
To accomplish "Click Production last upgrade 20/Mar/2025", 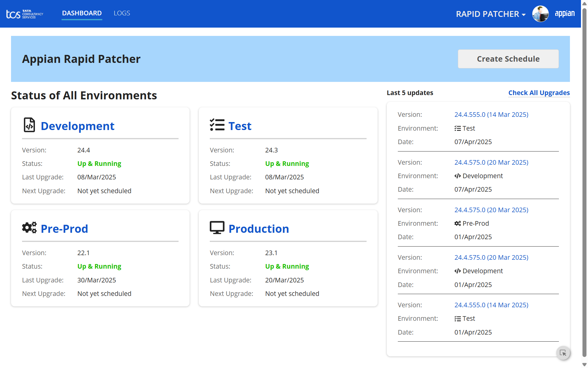I will click(x=285, y=280).
